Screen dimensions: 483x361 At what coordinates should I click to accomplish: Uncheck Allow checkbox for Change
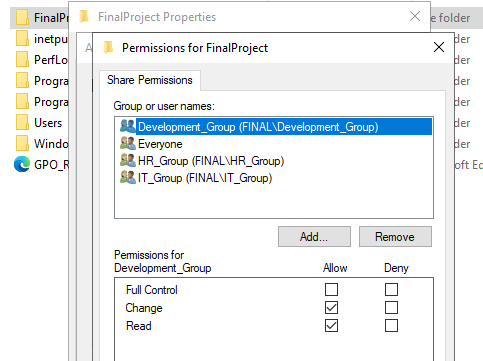pyautogui.click(x=331, y=307)
